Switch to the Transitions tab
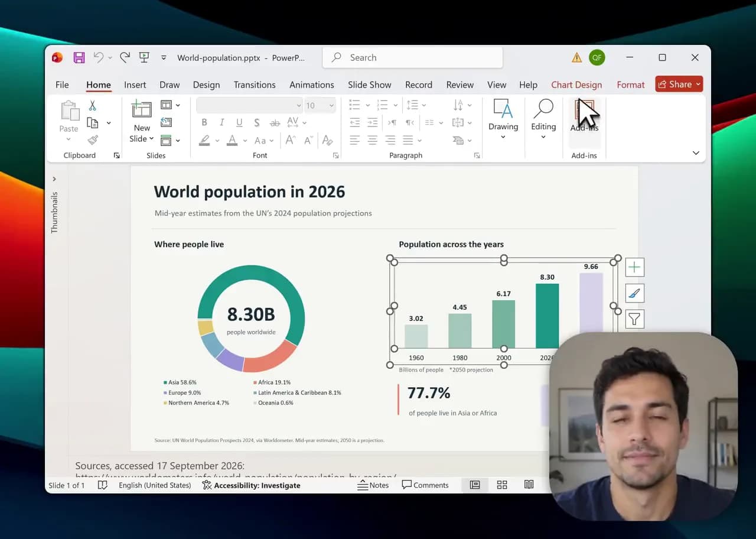Image resolution: width=756 pixels, height=539 pixels. pyautogui.click(x=255, y=85)
